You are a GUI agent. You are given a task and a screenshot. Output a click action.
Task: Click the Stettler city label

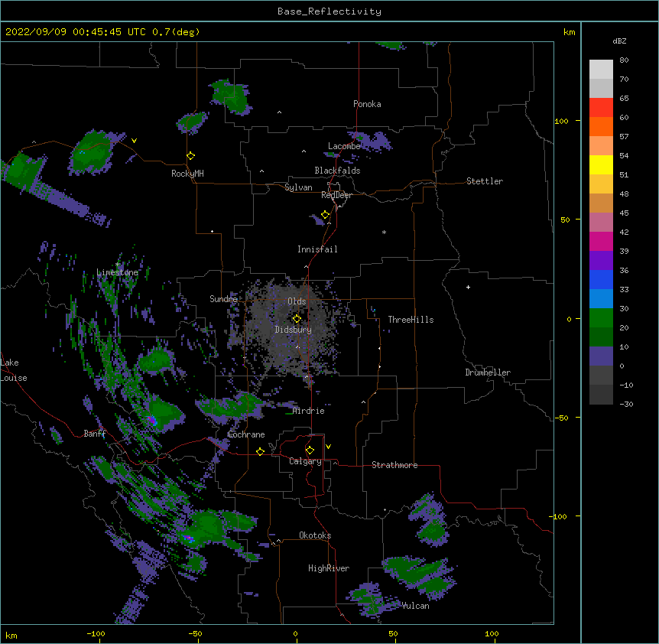(485, 181)
